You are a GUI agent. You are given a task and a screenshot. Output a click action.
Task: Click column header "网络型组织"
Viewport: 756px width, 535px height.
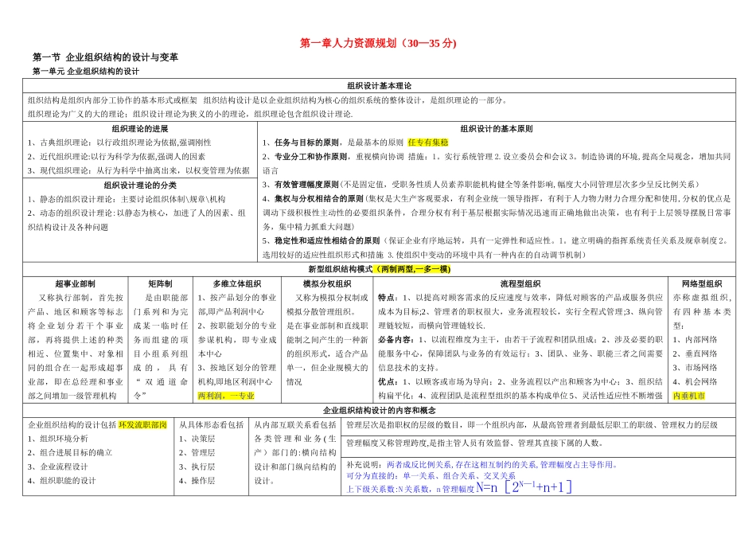tap(702, 283)
